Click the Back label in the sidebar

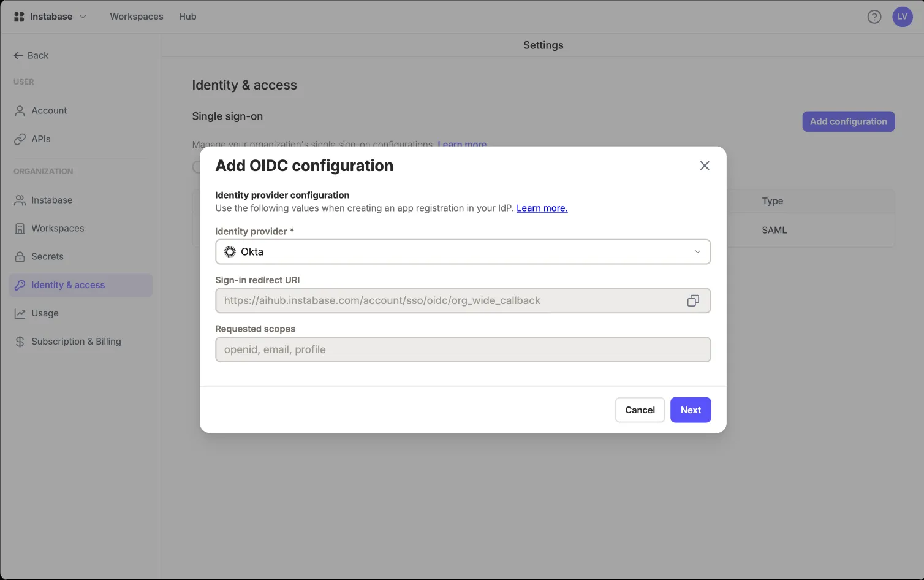38,55
